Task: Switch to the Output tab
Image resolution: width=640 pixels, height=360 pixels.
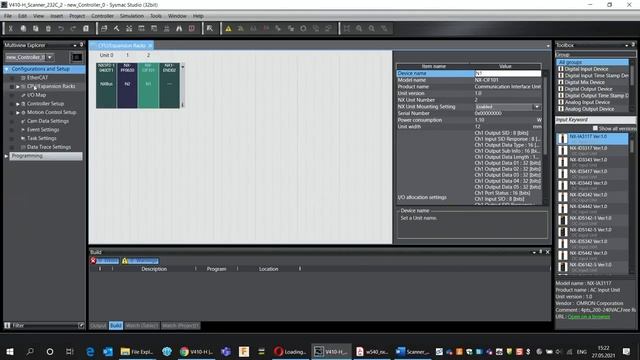Action: (x=98, y=325)
